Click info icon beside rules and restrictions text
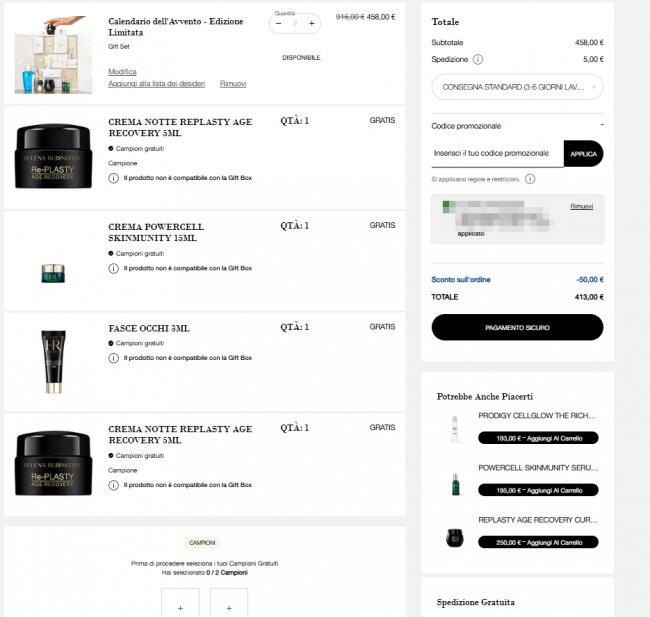This screenshot has height=617, width=650. (x=530, y=179)
